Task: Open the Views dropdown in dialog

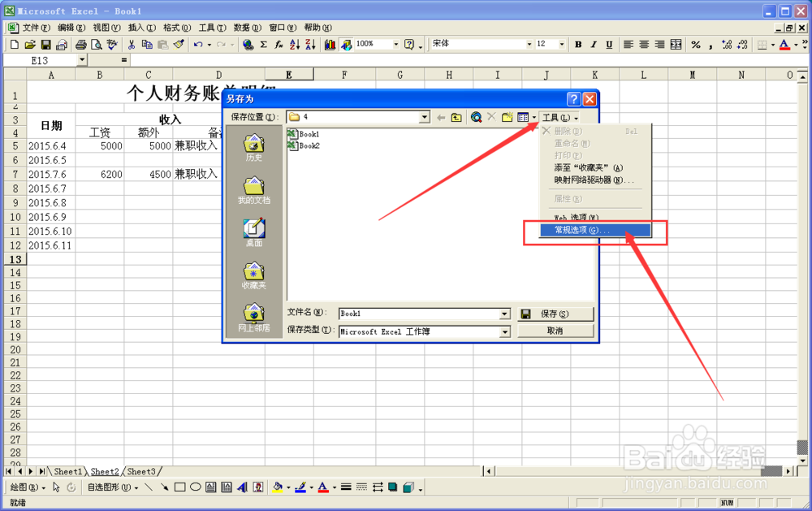Action: pyautogui.click(x=534, y=118)
